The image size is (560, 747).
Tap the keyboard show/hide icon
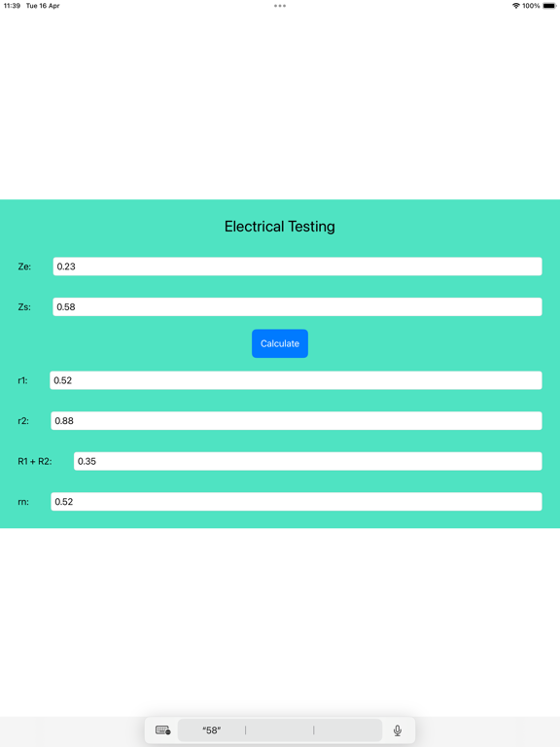pos(163,729)
